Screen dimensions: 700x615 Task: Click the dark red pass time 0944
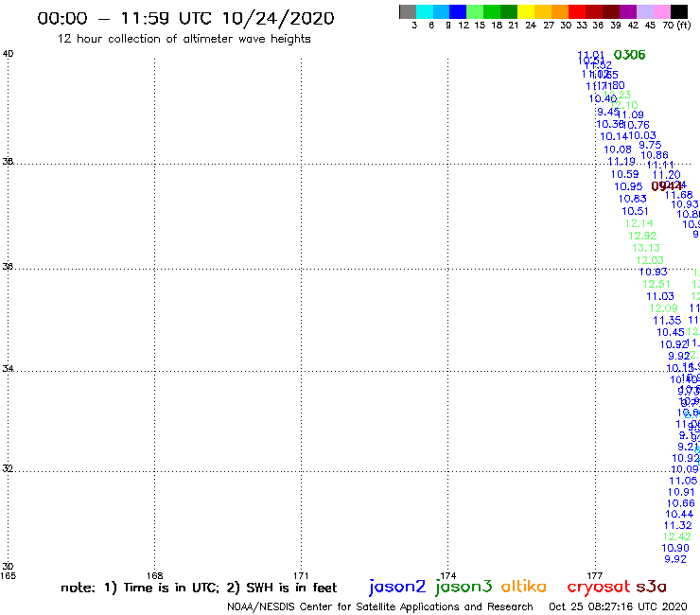667,186
